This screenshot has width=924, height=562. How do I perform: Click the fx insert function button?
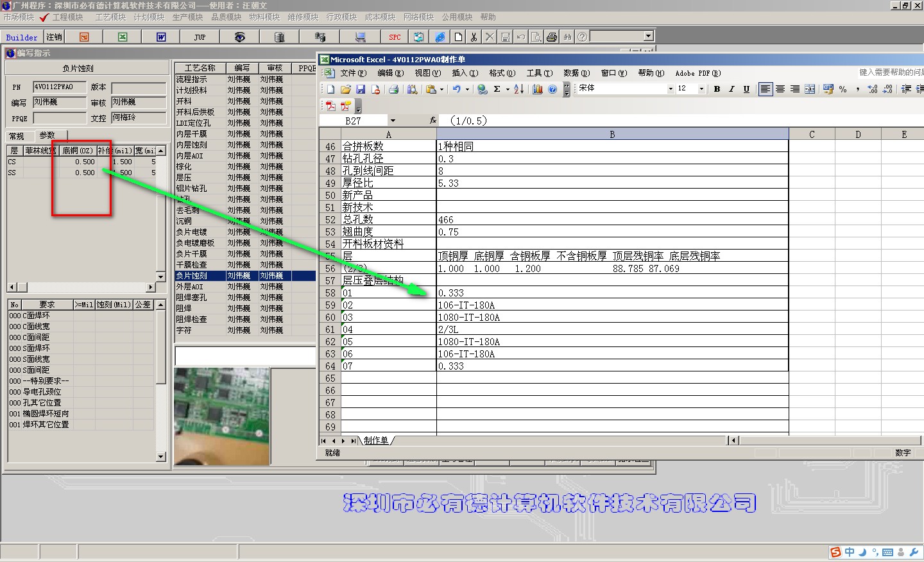pos(433,121)
